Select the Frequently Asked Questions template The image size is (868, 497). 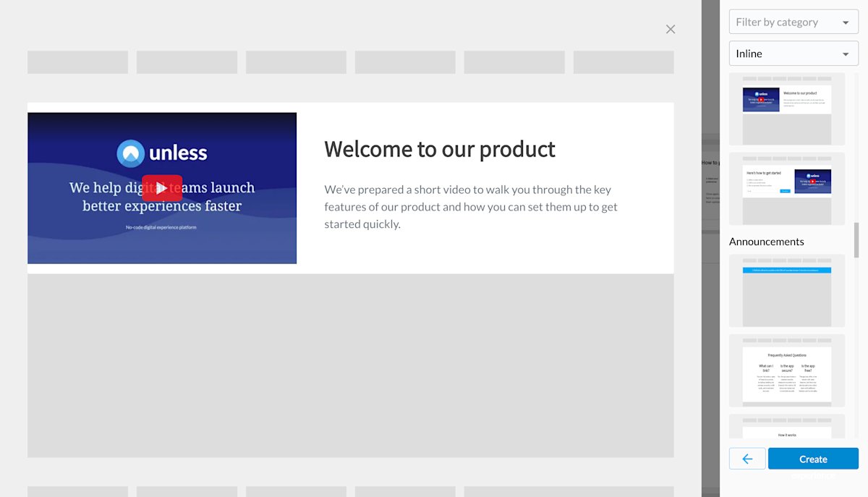click(x=786, y=372)
